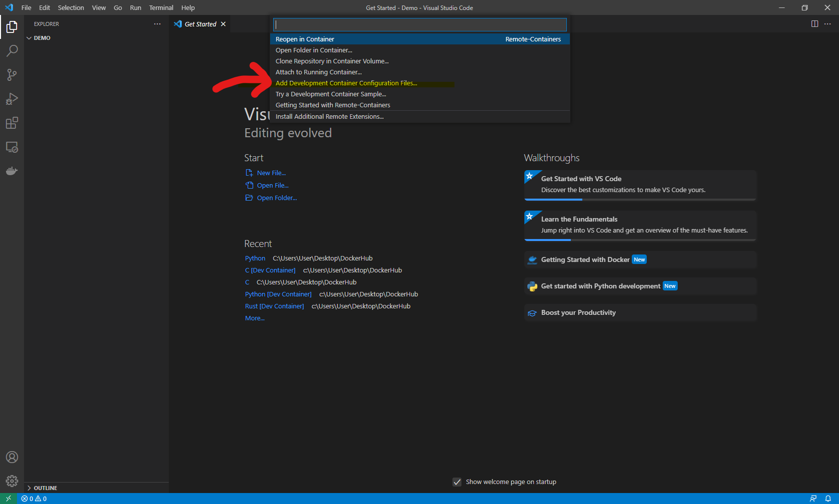Select the Docker whale icon in the sidebar
Viewport: 839px width, 504px height.
click(x=11, y=171)
